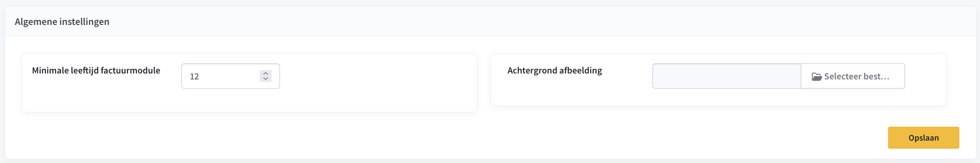This screenshot has width=980, height=163.
Task: Focus the Minimale leeftijd factuurmodule number field
Action: 231,76
